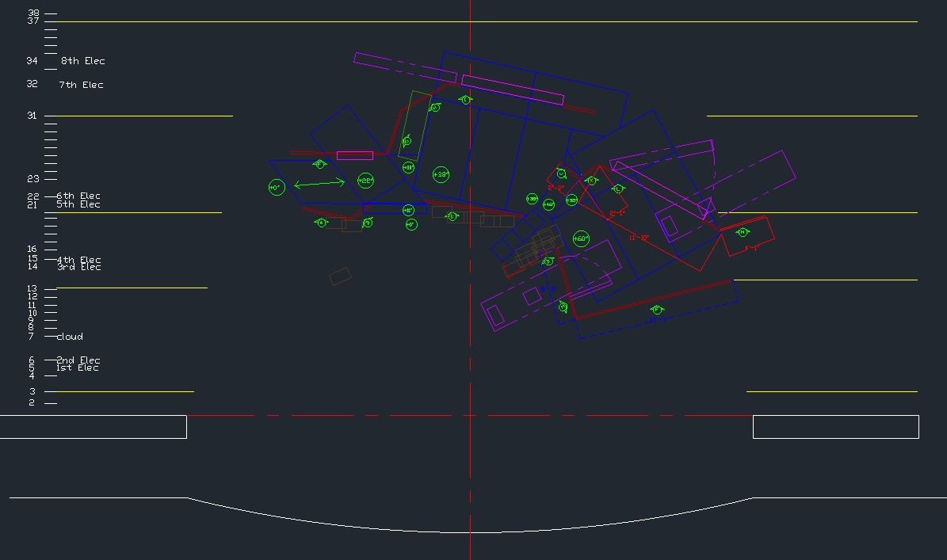Select the right white proscenium wall rectangle
The width and height of the screenshot is (947, 560).
835,426
